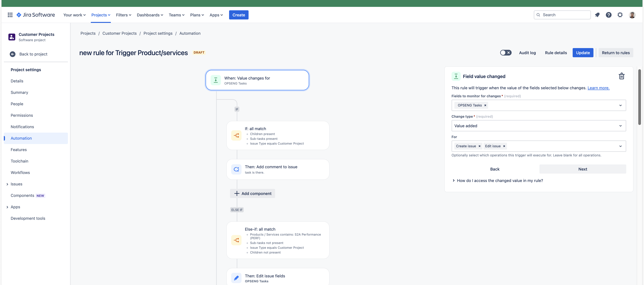Remove the Create issue operation tag
The height and width of the screenshot is (285, 644).
click(x=480, y=146)
